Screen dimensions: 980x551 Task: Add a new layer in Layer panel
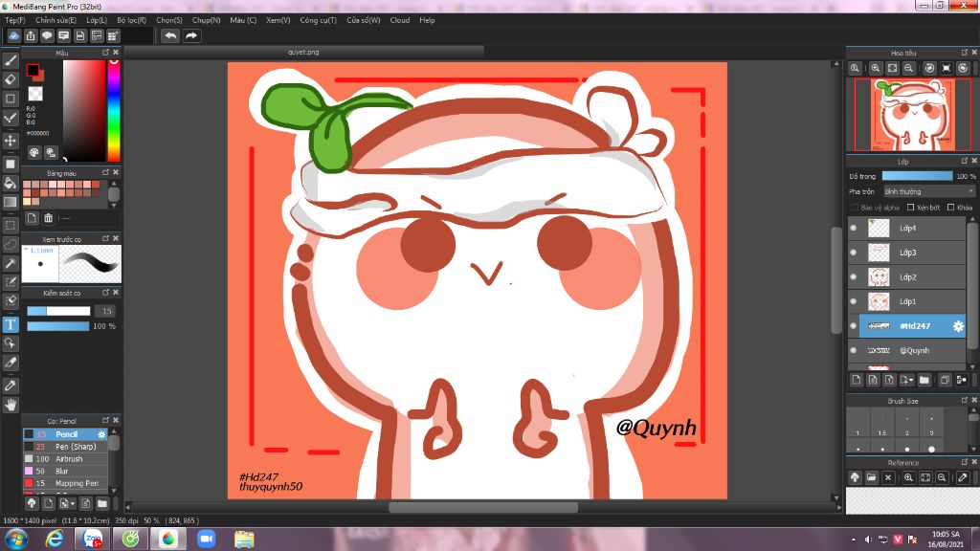[857, 380]
